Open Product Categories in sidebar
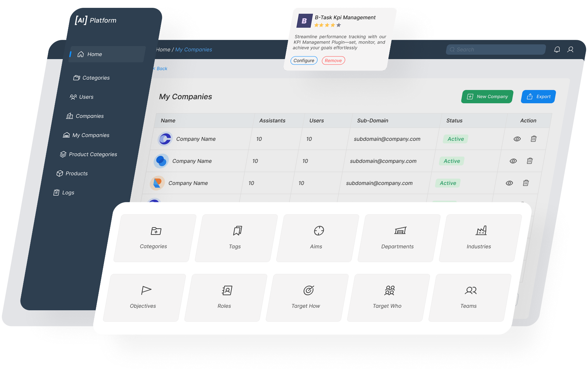Image resolution: width=588 pixels, height=376 pixels. click(x=88, y=154)
